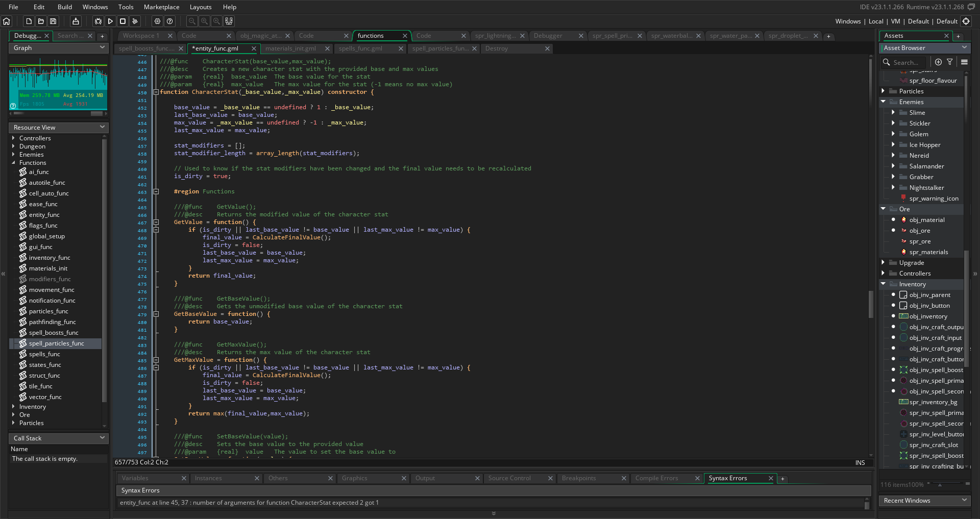Viewport: 980px width, 519px height.
Task: Save the project with floppy icon
Action: [x=53, y=21]
